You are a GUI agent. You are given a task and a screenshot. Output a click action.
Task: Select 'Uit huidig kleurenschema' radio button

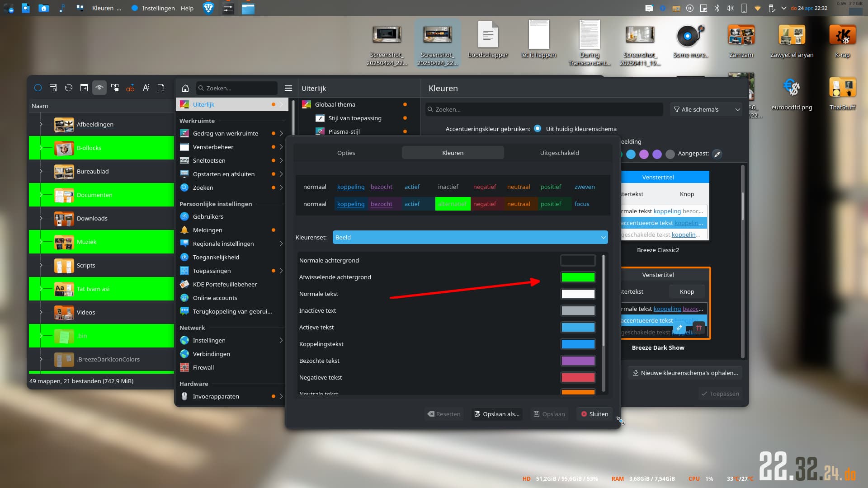[538, 129]
